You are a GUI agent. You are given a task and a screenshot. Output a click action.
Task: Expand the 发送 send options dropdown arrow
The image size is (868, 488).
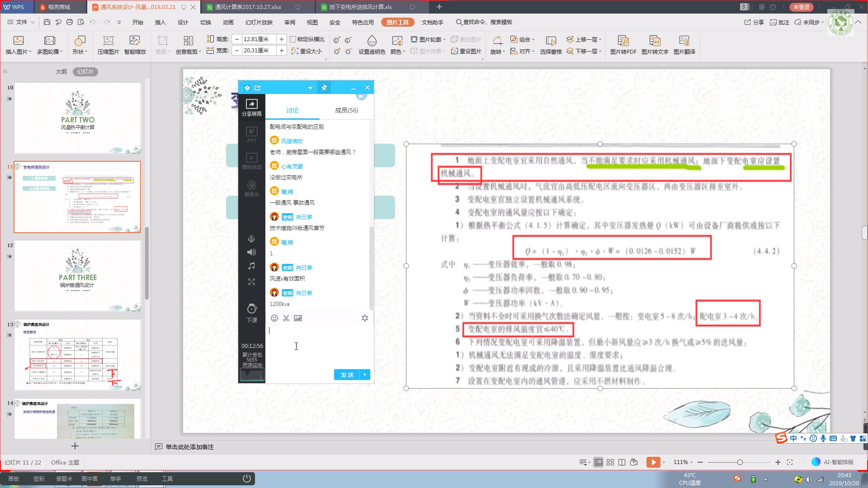pos(365,375)
